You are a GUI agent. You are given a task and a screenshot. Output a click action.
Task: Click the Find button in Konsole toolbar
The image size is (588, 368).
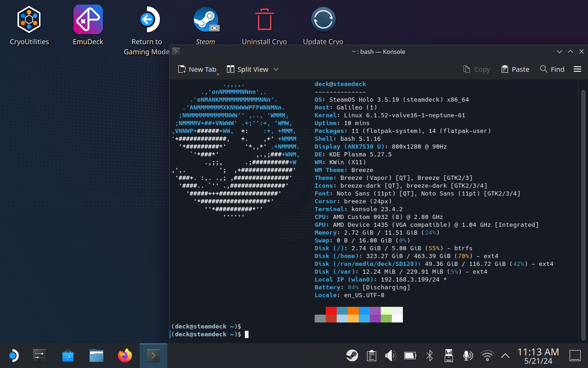click(x=552, y=69)
